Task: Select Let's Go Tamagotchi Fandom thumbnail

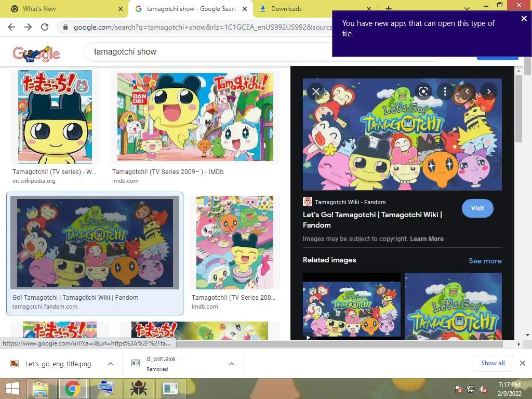Action: pos(95,242)
